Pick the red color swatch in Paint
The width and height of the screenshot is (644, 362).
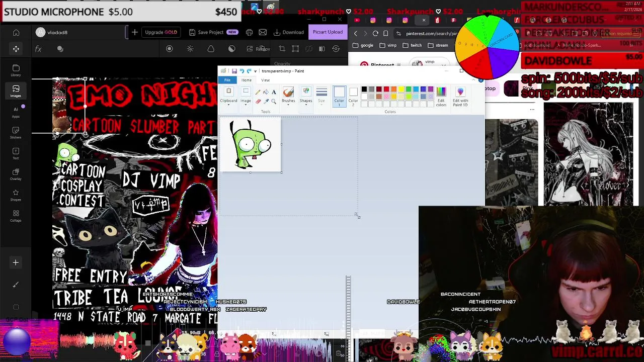pos(386,89)
